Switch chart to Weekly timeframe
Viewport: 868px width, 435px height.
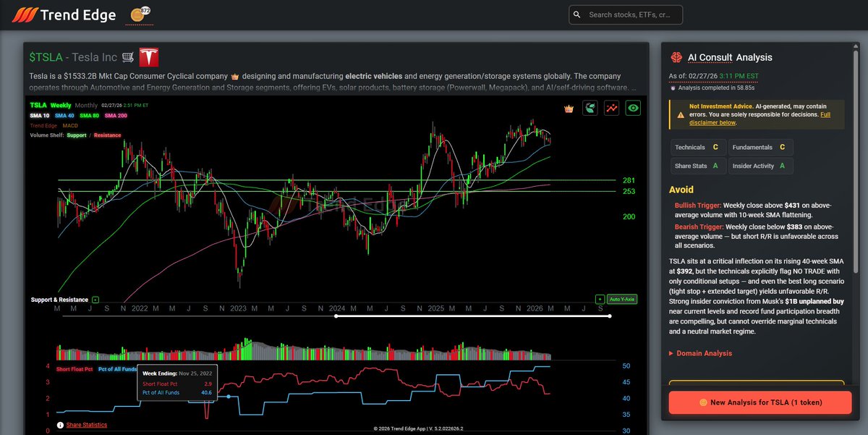tap(61, 106)
